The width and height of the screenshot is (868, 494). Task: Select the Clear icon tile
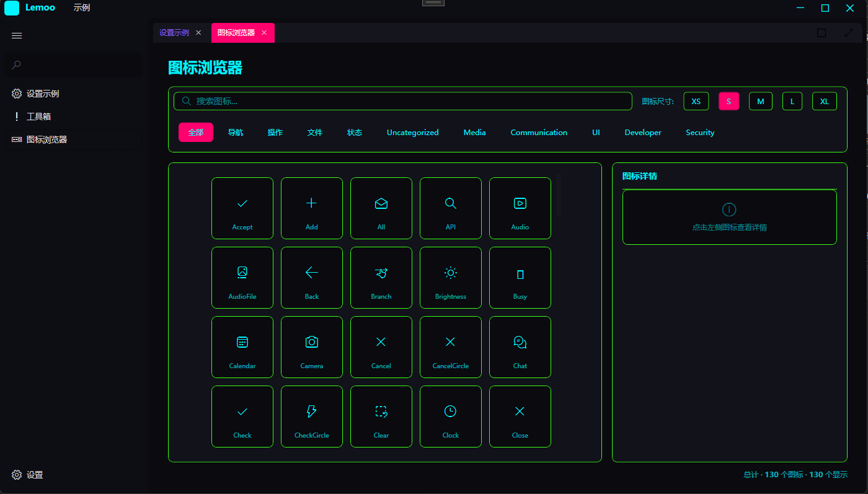[381, 417]
